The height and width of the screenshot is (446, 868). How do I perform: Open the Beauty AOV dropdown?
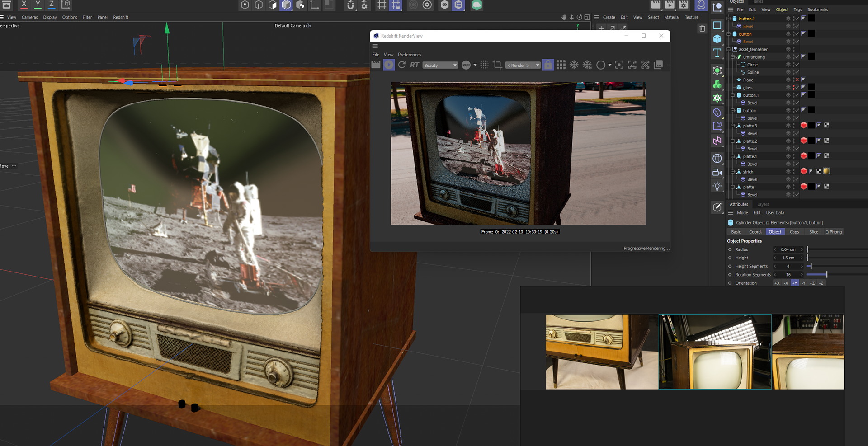point(440,65)
